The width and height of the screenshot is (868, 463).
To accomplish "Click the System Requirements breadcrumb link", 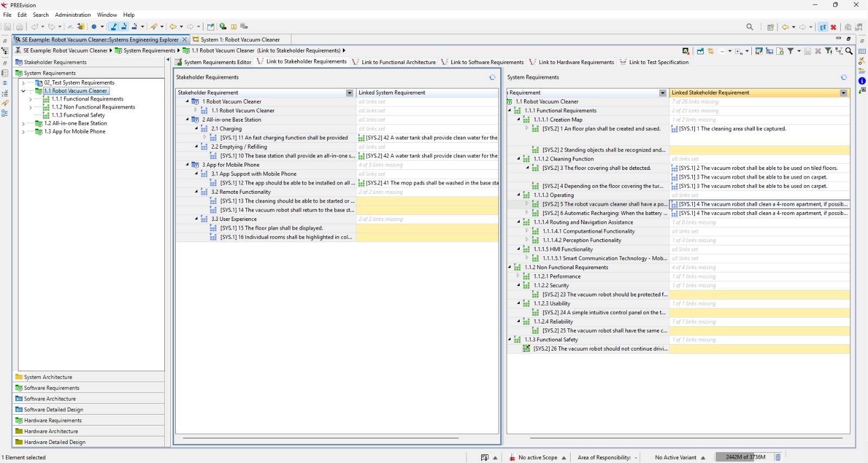I will click(x=149, y=50).
